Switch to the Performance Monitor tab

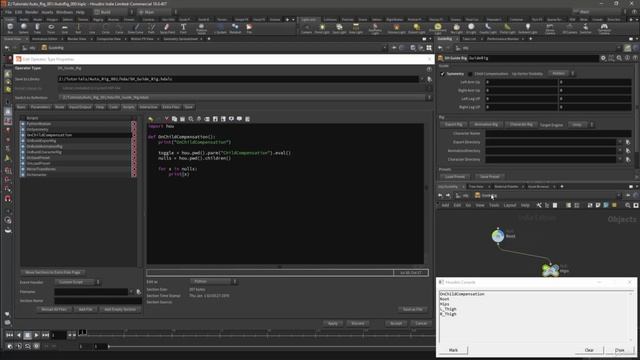(x=503, y=39)
